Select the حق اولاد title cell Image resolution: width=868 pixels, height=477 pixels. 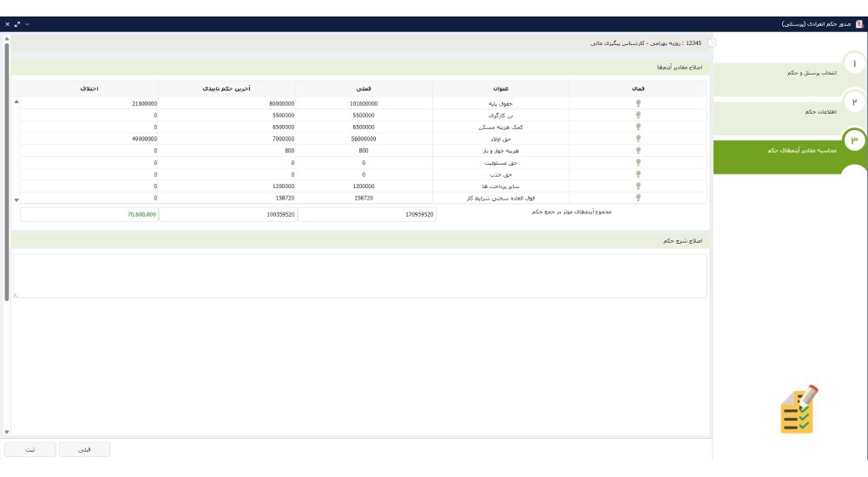point(501,139)
